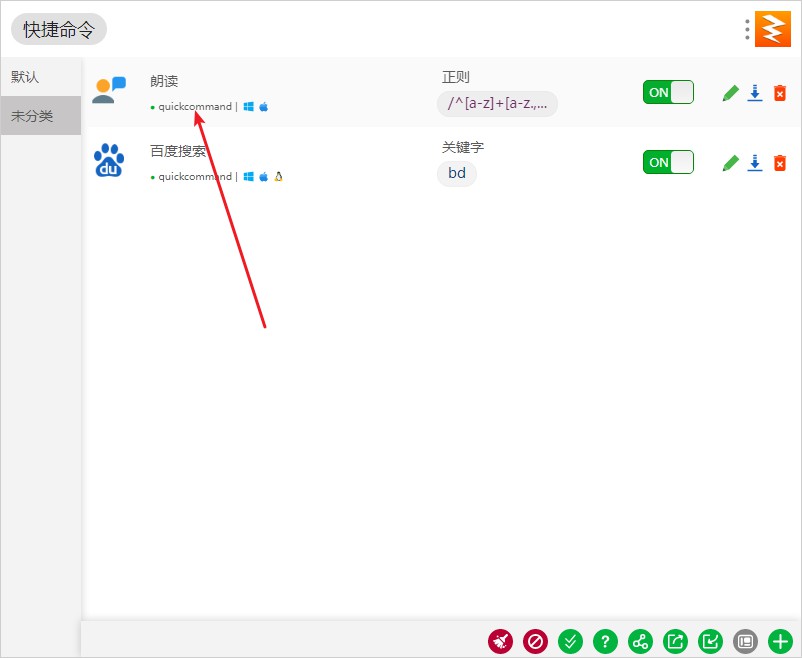The height and width of the screenshot is (658, 802).
Task: Add a new command with plus icon
Action: pyautogui.click(x=781, y=641)
